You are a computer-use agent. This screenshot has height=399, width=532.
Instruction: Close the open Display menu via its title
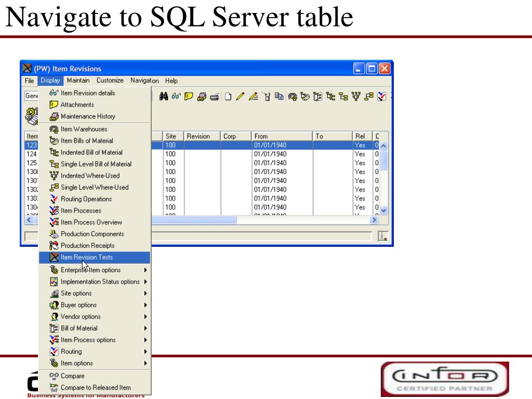pyautogui.click(x=50, y=81)
